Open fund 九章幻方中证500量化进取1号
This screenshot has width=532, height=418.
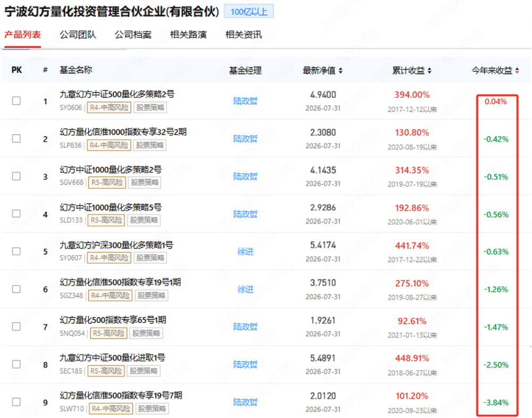coord(112,357)
